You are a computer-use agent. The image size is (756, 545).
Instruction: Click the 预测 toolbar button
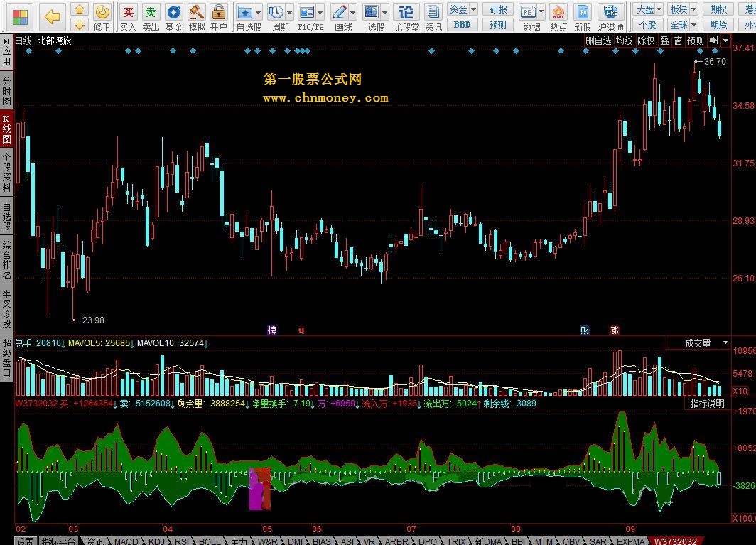coord(498,25)
